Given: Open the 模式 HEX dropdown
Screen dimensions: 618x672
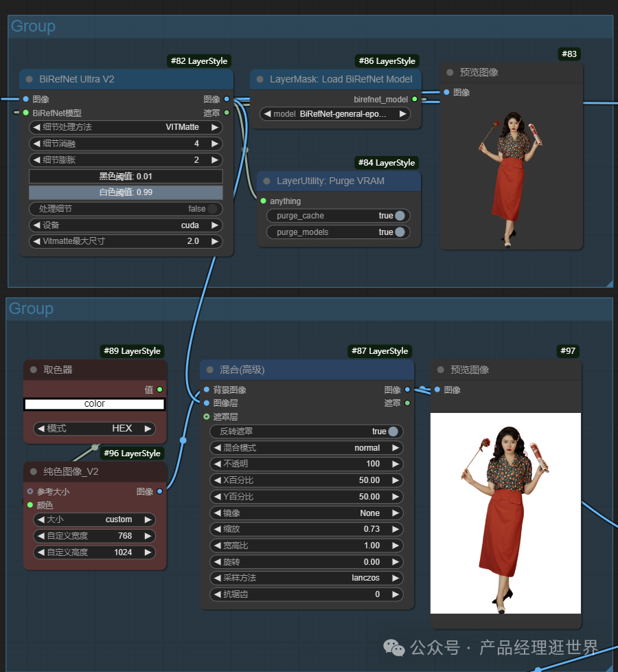Looking at the screenshot, I should [x=94, y=429].
